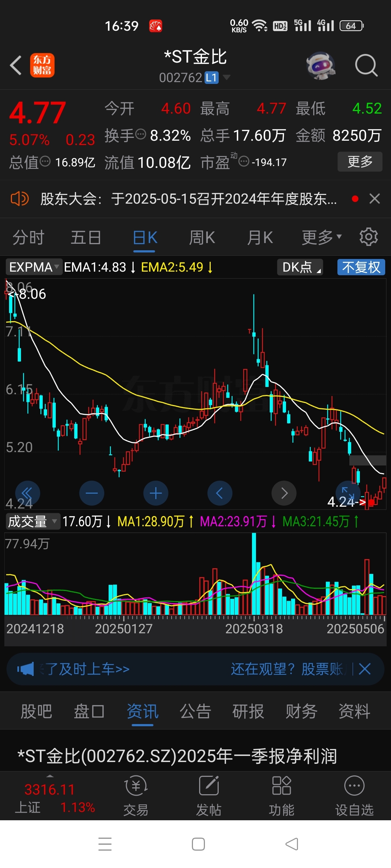Tap 总值 info circle icon

[x=45, y=161]
